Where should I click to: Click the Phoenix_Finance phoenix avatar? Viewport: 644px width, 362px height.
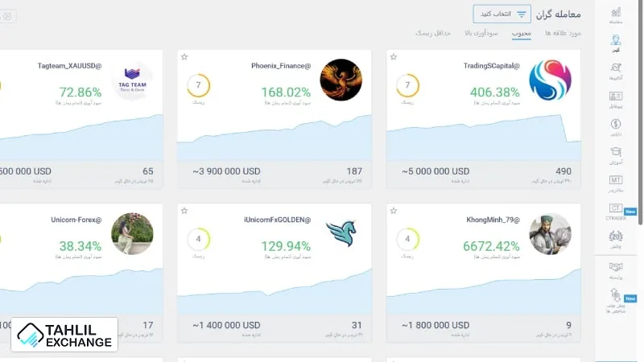click(341, 80)
